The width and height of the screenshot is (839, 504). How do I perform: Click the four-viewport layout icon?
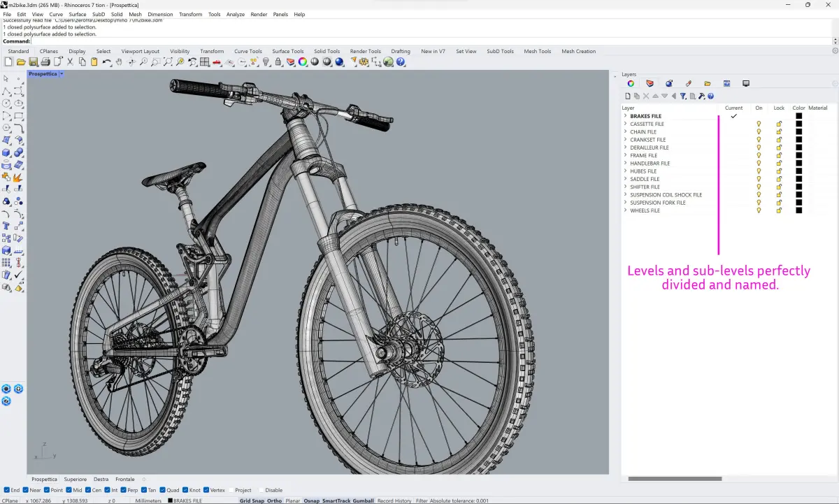pos(204,62)
